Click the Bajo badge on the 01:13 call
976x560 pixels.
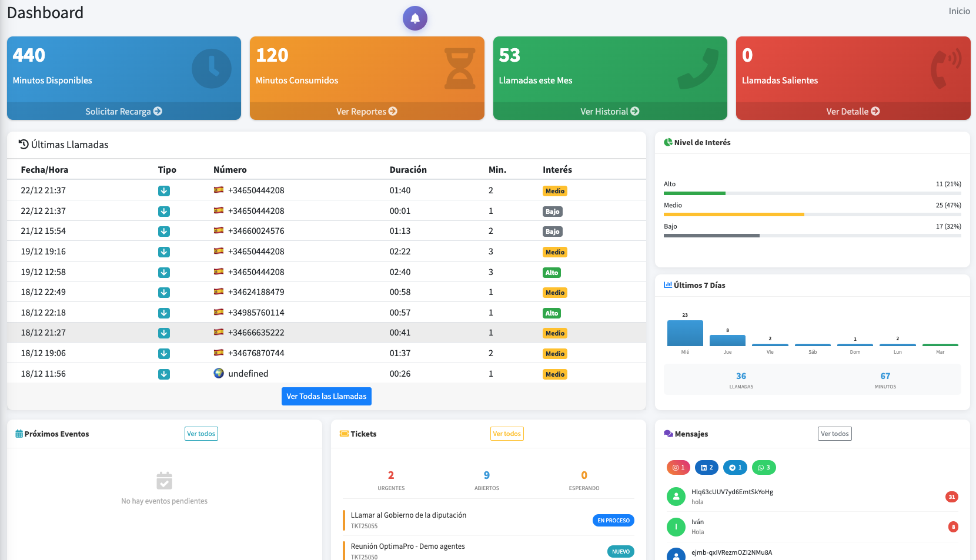coord(552,232)
